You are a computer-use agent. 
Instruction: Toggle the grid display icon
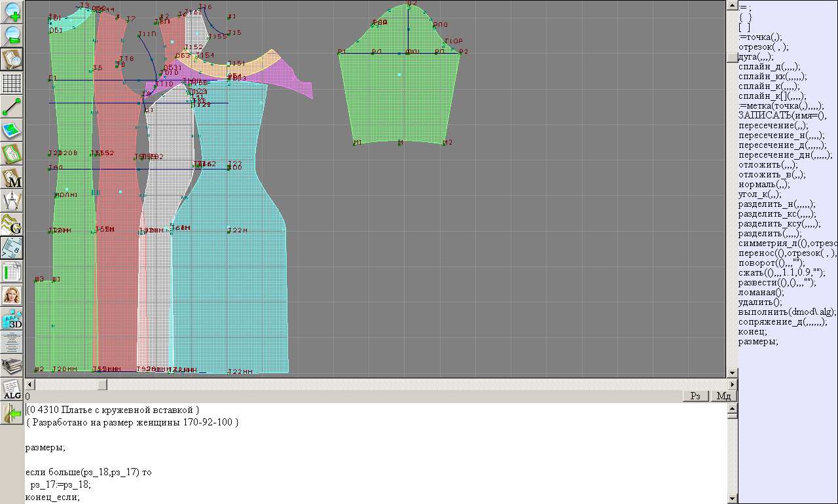(12, 83)
